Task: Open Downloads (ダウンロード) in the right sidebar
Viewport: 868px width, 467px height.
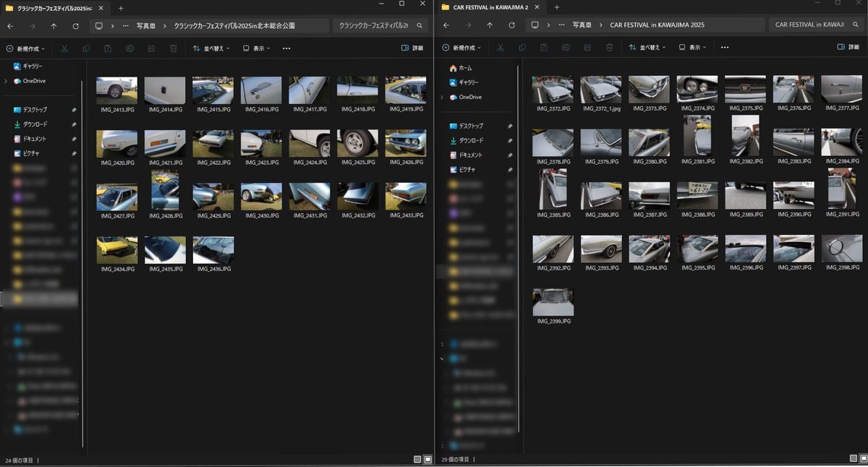Action: [470, 140]
